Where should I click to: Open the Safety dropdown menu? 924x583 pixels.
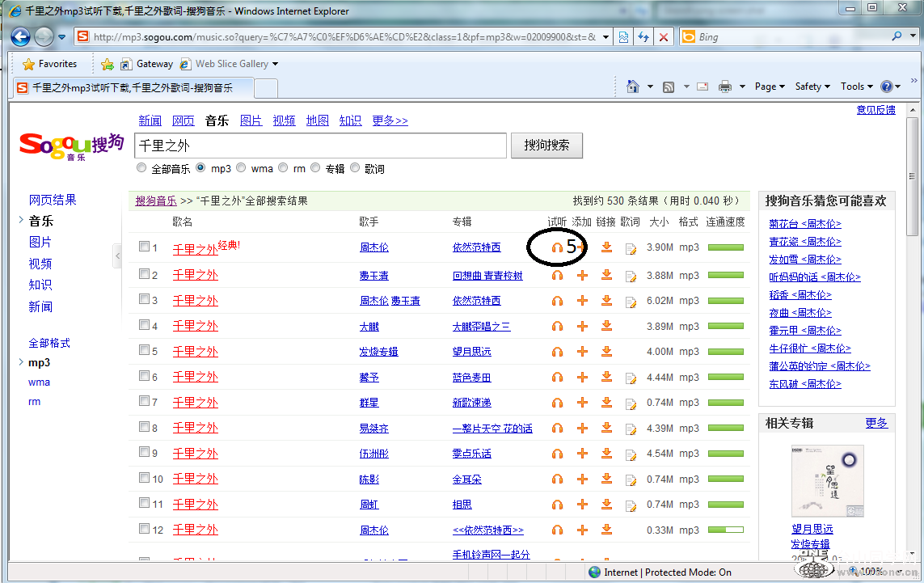click(x=812, y=87)
